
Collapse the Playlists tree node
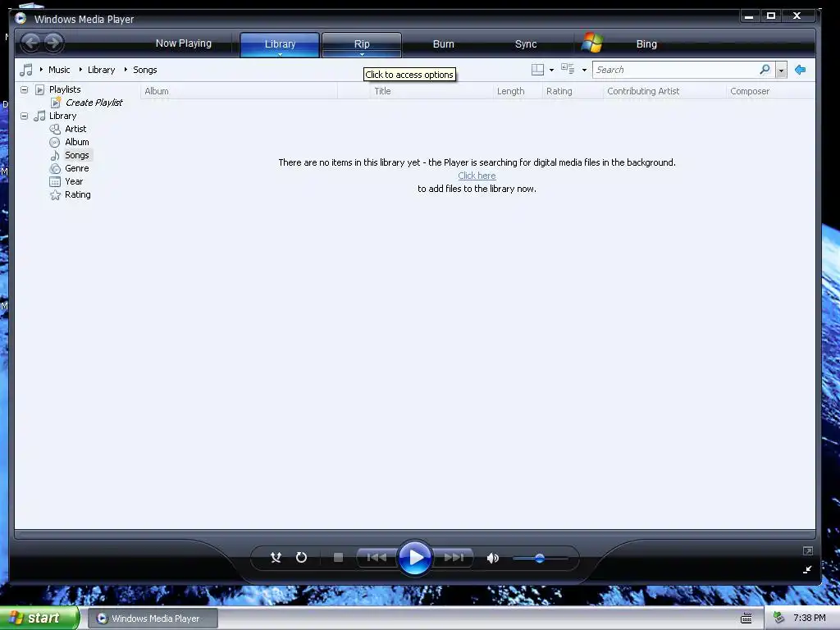pyautogui.click(x=24, y=89)
